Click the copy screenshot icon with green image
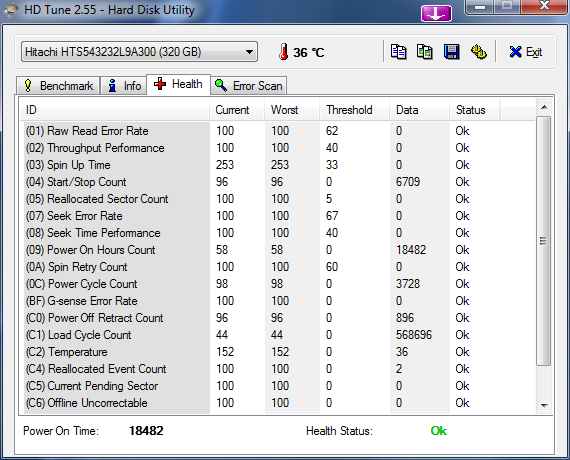 pos(425,52)
